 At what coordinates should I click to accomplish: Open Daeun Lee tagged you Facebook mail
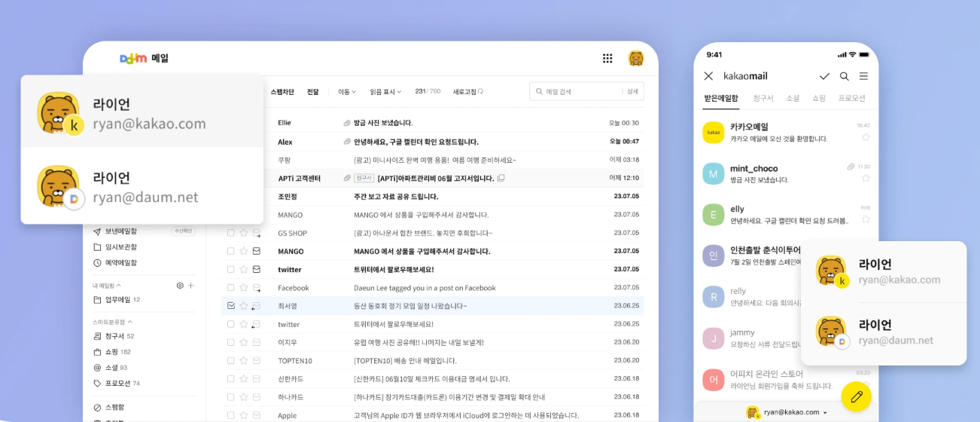point(425,288)
